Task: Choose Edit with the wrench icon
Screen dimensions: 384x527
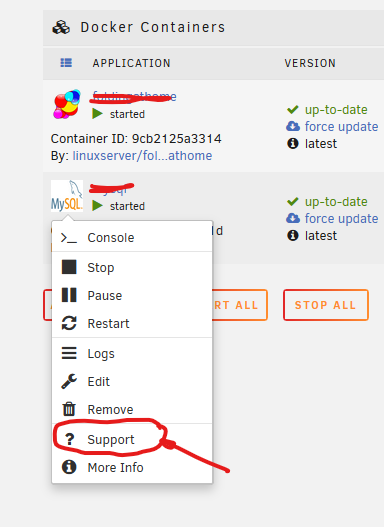Action: [132, 381]
